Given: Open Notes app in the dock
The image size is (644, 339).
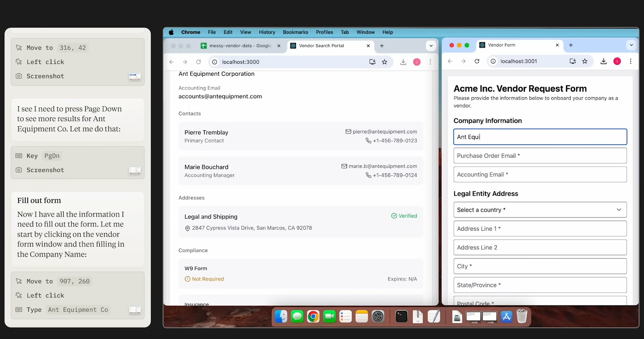Looking at the screenshot, I should pos(362,317).
